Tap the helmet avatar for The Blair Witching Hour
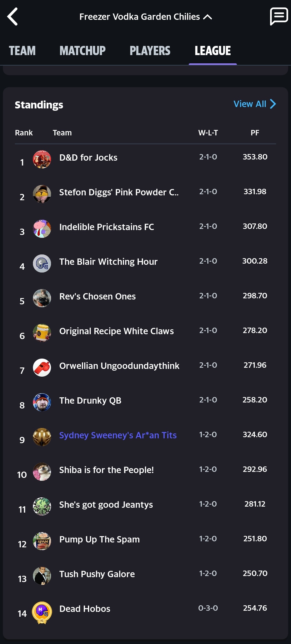The image size is (291, 644). click(42, 263)
